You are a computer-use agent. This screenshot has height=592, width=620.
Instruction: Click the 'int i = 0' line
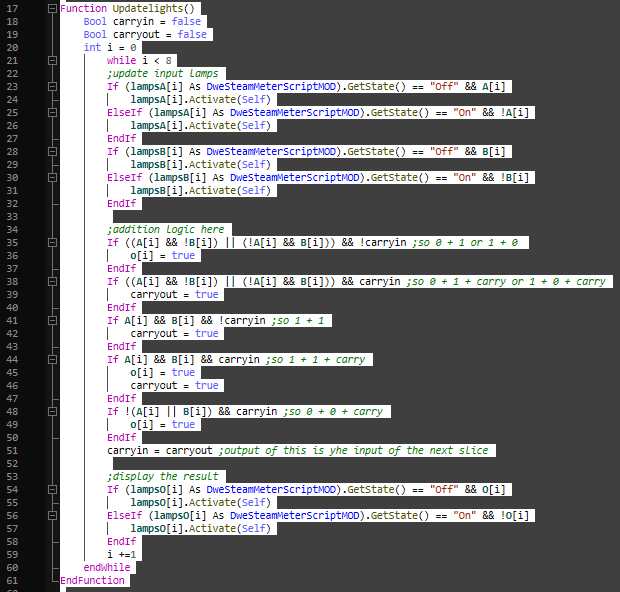110,47
